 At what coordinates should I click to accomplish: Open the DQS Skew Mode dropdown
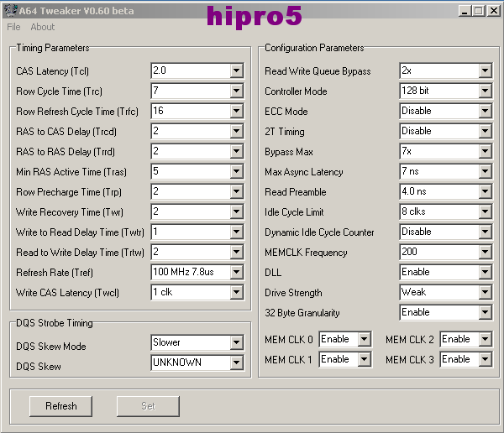point(236,342)
